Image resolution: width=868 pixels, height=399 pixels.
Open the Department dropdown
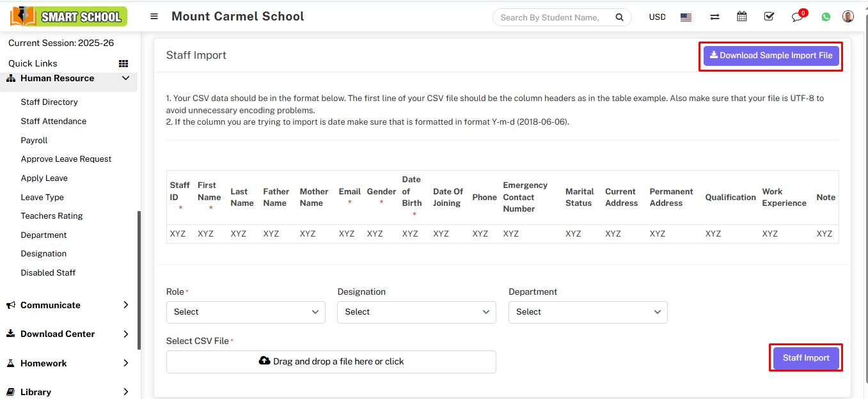click(588, 312)
